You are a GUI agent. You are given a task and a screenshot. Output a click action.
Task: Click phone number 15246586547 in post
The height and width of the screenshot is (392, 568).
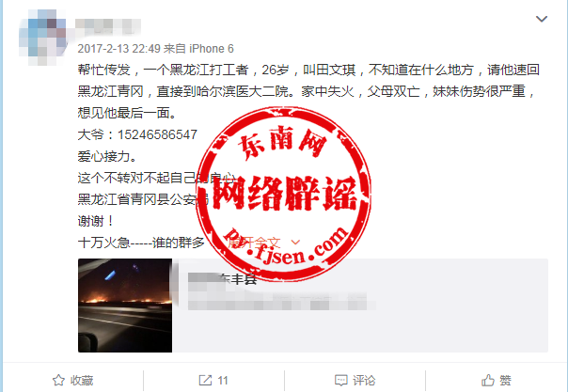[157, 134]
